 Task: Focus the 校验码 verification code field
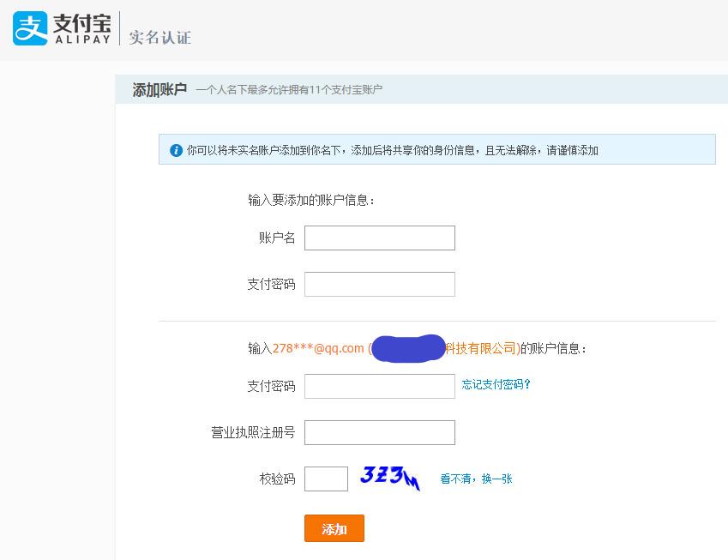click(x=326, y=479)
